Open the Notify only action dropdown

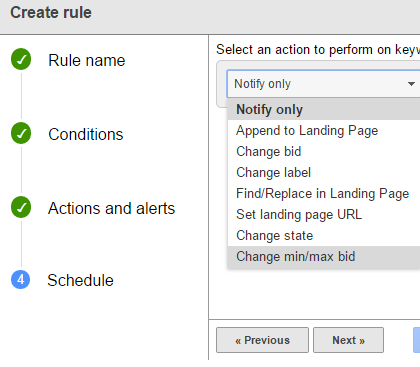point(323,84)
